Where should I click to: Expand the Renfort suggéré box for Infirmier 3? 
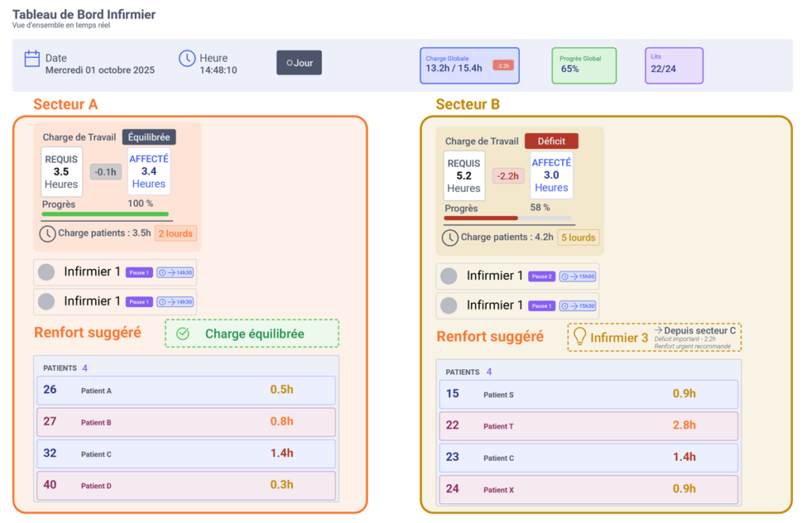pos(654,336)
